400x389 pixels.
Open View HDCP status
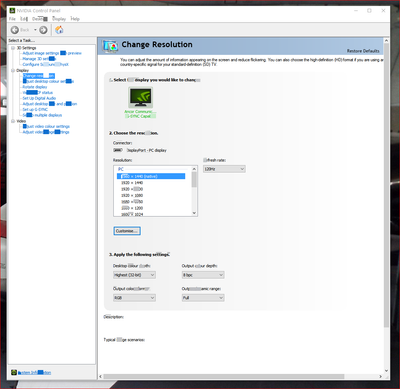click(37, 93)
